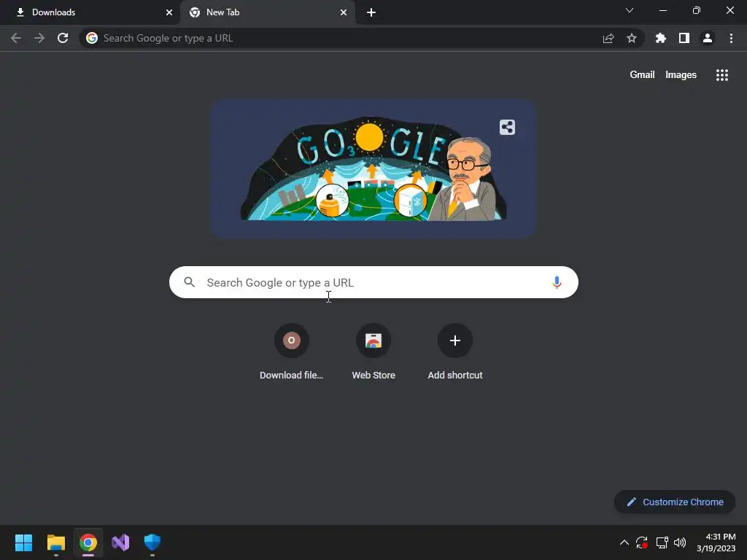Open the clock and date flyout
This screenshot has height=560, width=747.
[716, 542]
